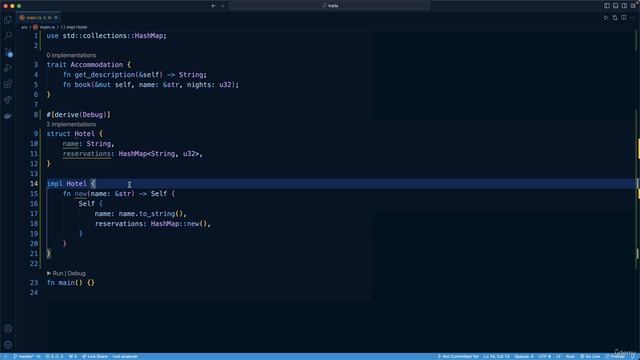Open the Extensions view
This screenshot has height=360, width=640.
point(8,84)
